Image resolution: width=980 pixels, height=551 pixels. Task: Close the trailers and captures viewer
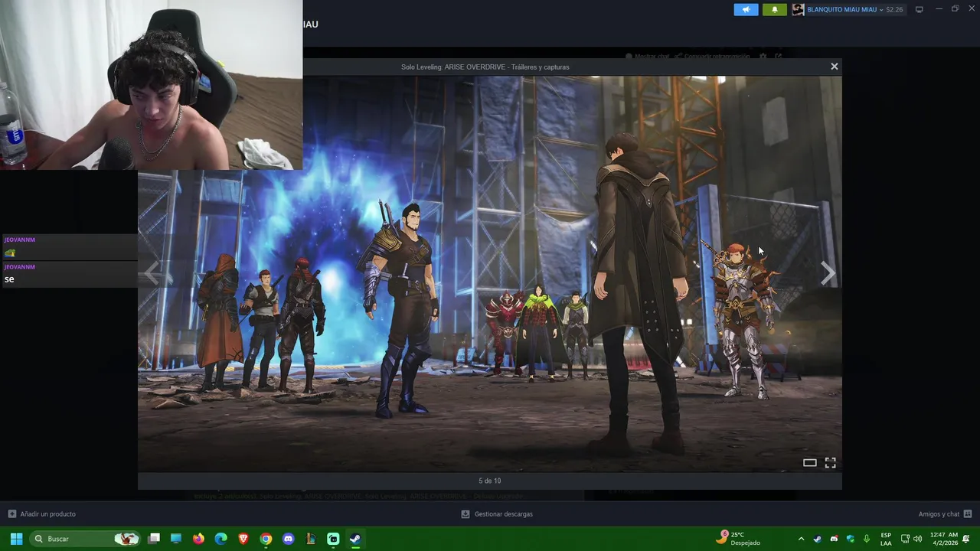pos(835,67)
